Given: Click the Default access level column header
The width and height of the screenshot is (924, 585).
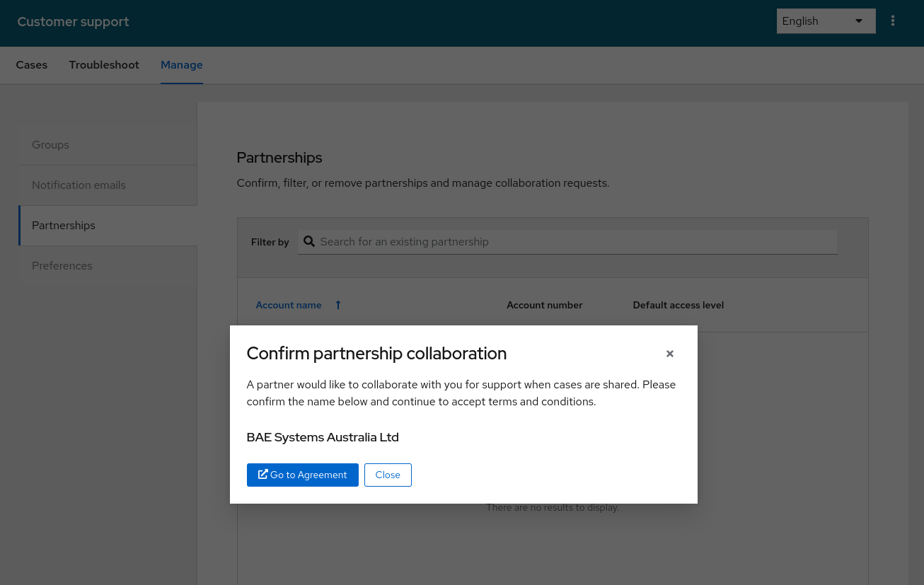Looking at the screenshot, I should 678,305.
